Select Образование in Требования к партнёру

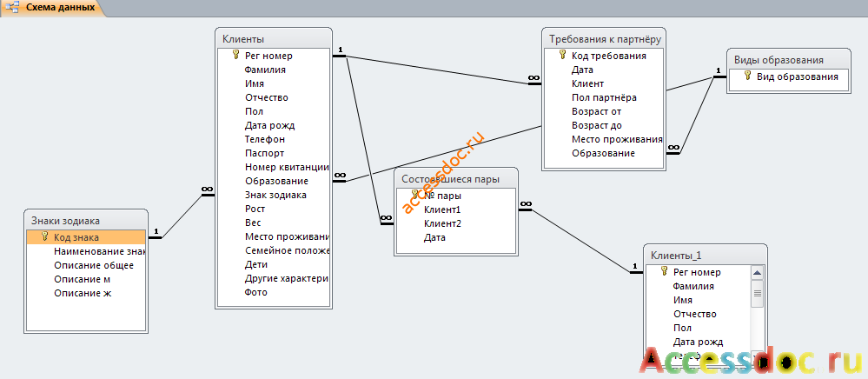(603, 153)
